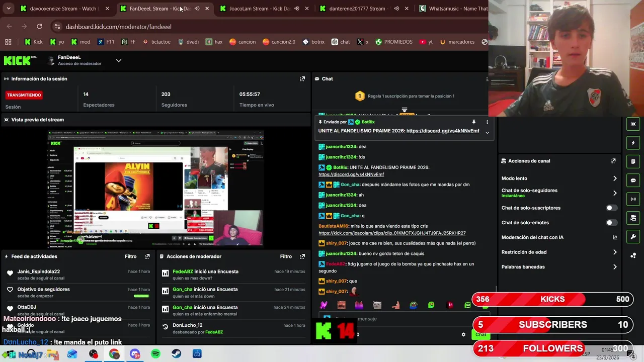
Task: Click the pin icon on BotRix message
Action: pyautogui.click(x=473, y=122)
